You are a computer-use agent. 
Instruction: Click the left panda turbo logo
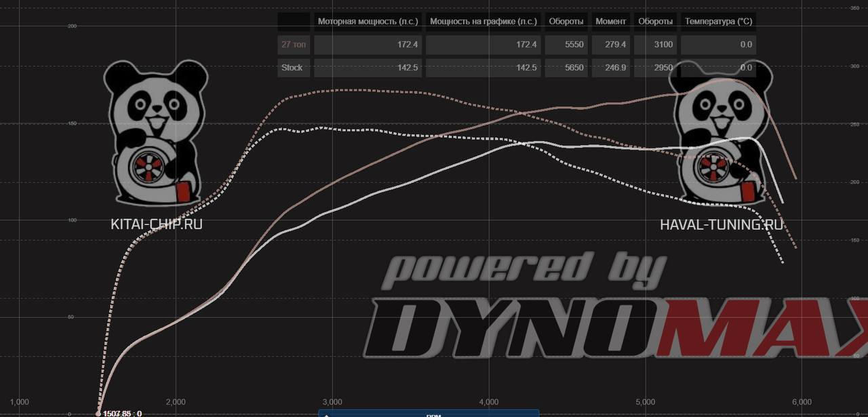156,132
